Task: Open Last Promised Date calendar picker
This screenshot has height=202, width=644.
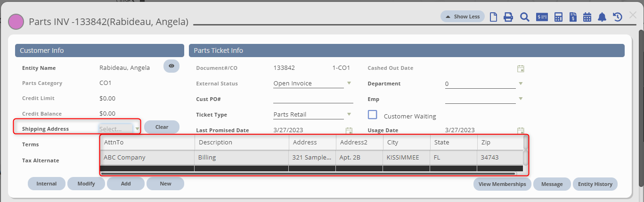Action: (349, 130)
